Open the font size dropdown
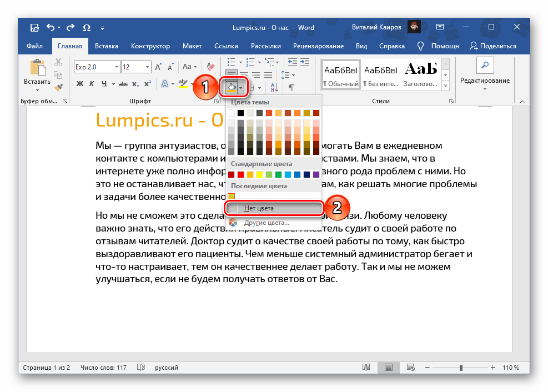Image resolution: width=548 pixels, height=392 pixels. (148, 67)
